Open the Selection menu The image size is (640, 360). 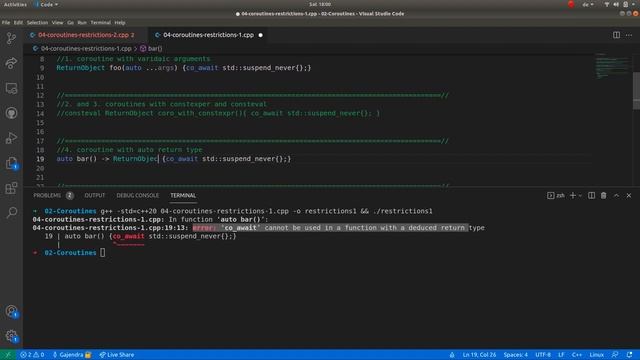click(x=38, y=22)
